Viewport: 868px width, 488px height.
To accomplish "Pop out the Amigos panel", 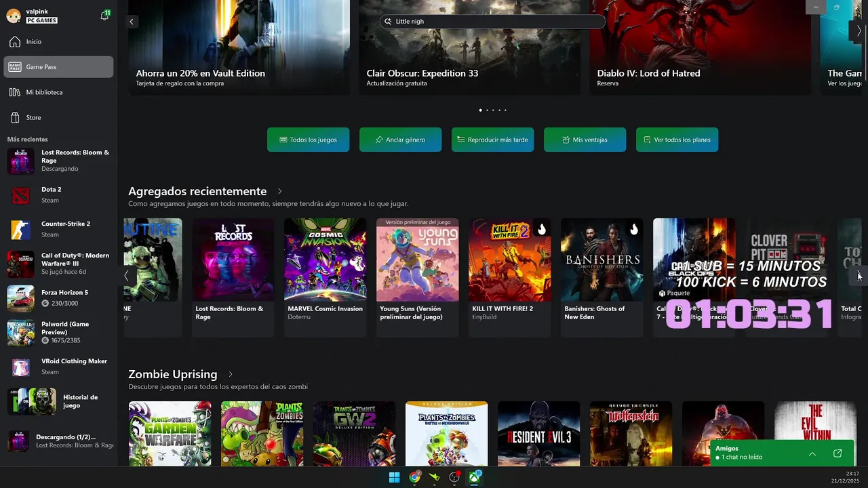I will pos(837,453).
